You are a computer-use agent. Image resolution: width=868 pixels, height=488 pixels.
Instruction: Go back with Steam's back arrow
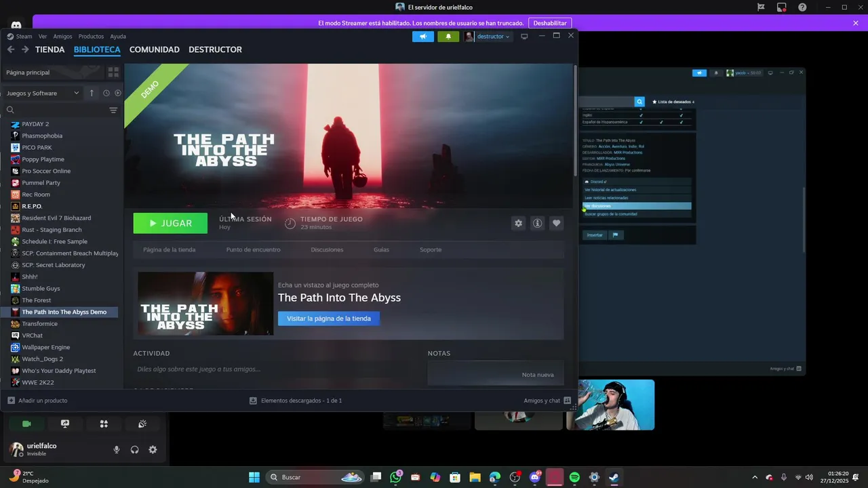pos(11,49)
